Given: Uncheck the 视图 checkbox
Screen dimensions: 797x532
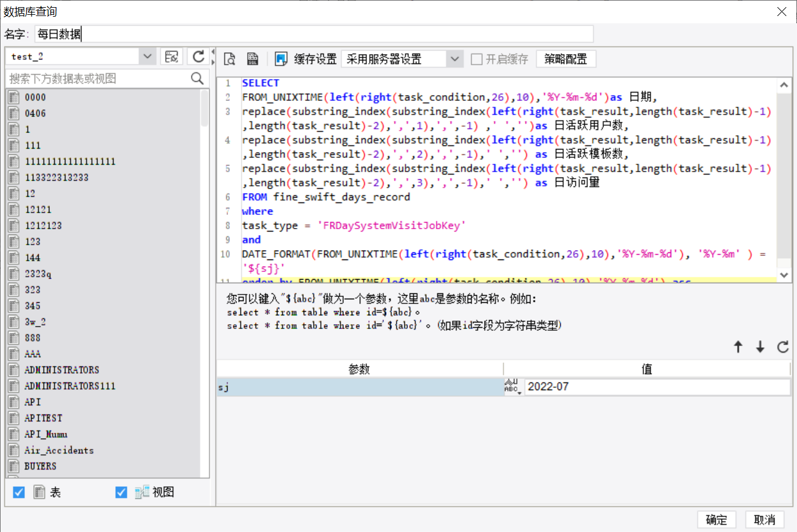Looking at the screenshot, I should point(121,492).
